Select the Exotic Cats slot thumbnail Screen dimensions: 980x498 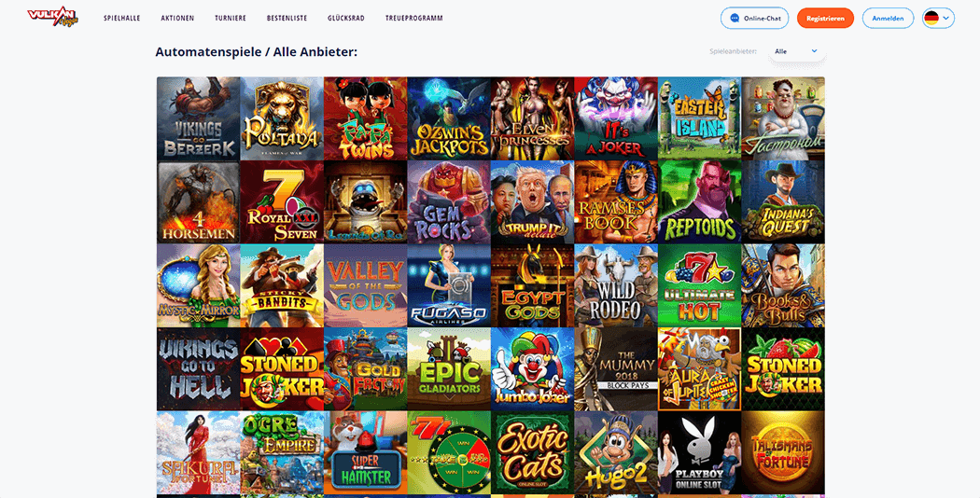(533, 453)
